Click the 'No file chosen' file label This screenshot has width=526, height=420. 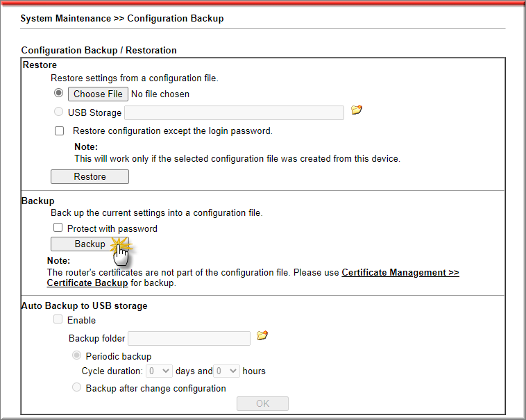pos(160,94)
